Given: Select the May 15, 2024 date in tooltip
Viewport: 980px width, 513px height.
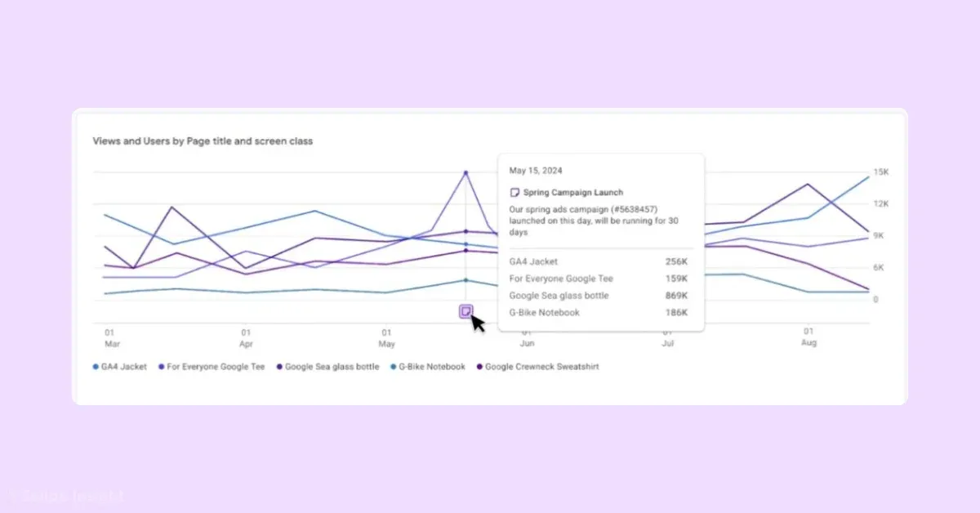Looking at the screenshot, I should tap(535, 172).
